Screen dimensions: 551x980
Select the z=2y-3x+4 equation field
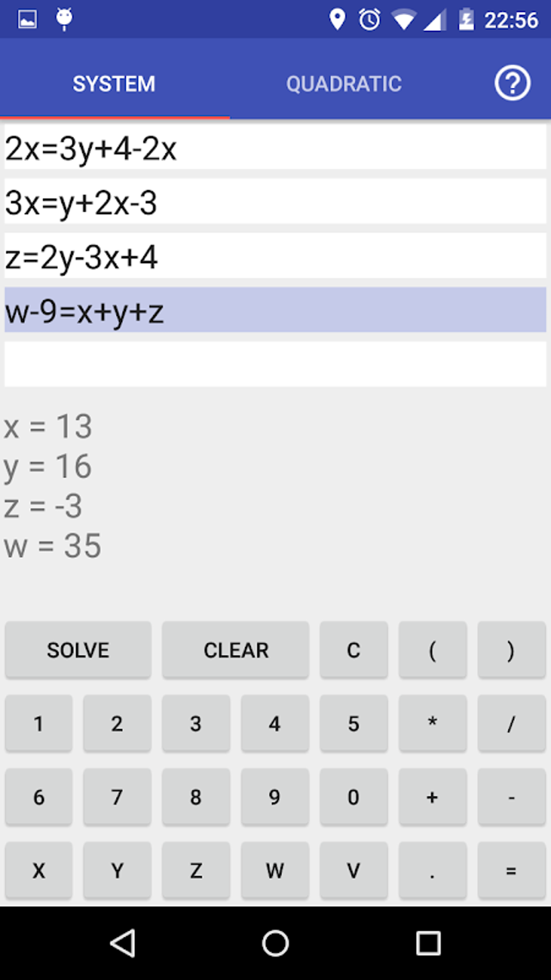[275, 256]
